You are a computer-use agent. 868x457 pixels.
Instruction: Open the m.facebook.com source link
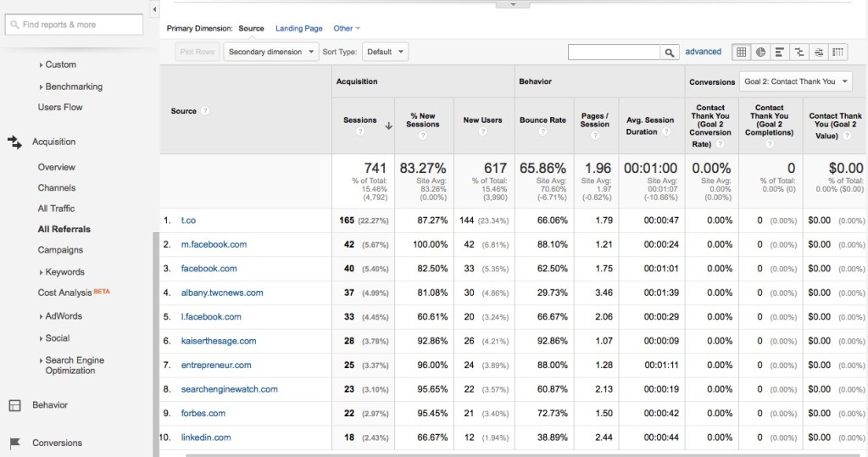click(x=214, y=244)
